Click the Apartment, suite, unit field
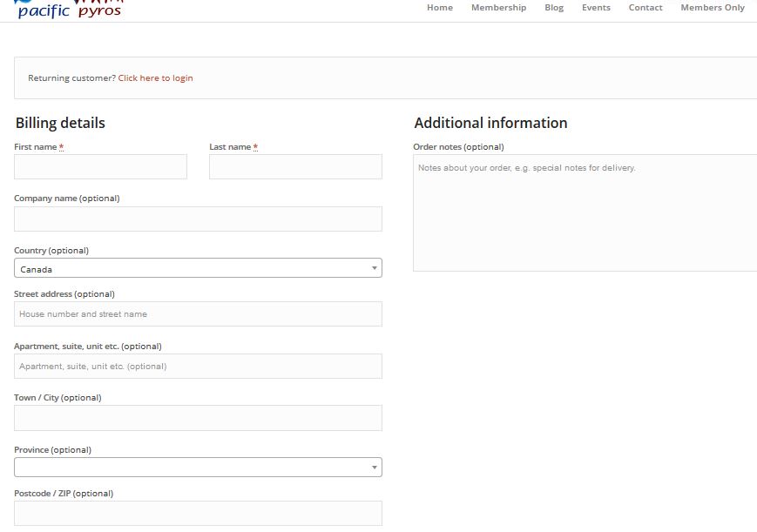Viewport: 757px width, 532px height. [x=198, y=367]
